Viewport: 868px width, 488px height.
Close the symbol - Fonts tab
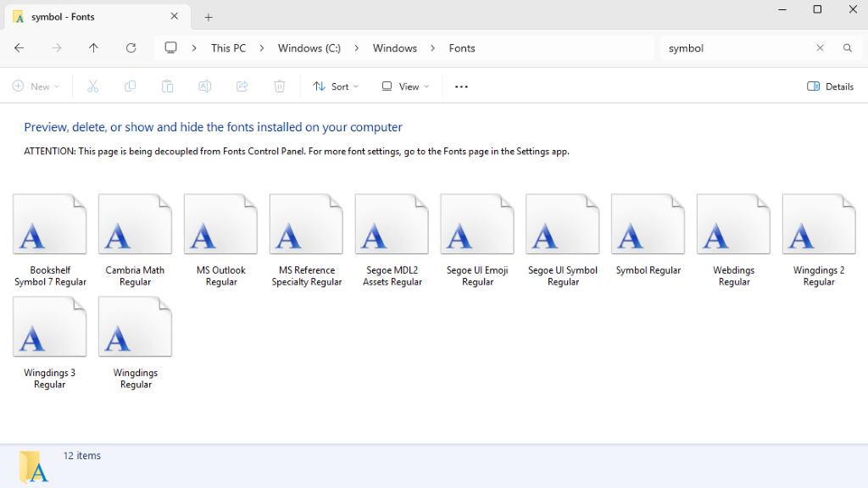click(x=175, y=16)
